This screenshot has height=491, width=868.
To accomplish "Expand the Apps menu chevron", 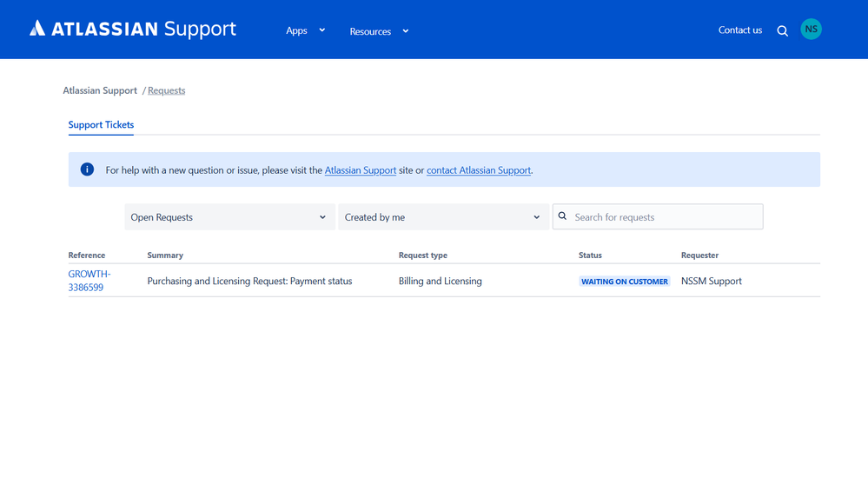I will [x=321, y=30].
